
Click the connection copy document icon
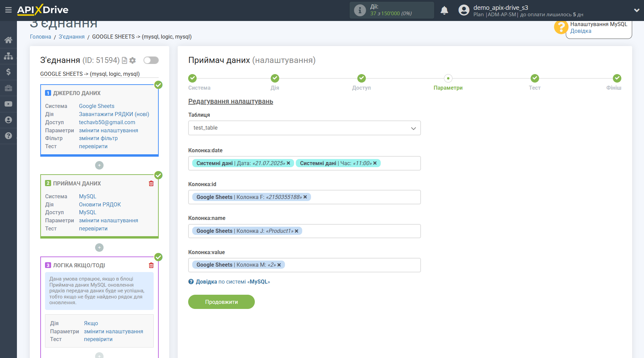pyautogui.click(x=125, y=61)
